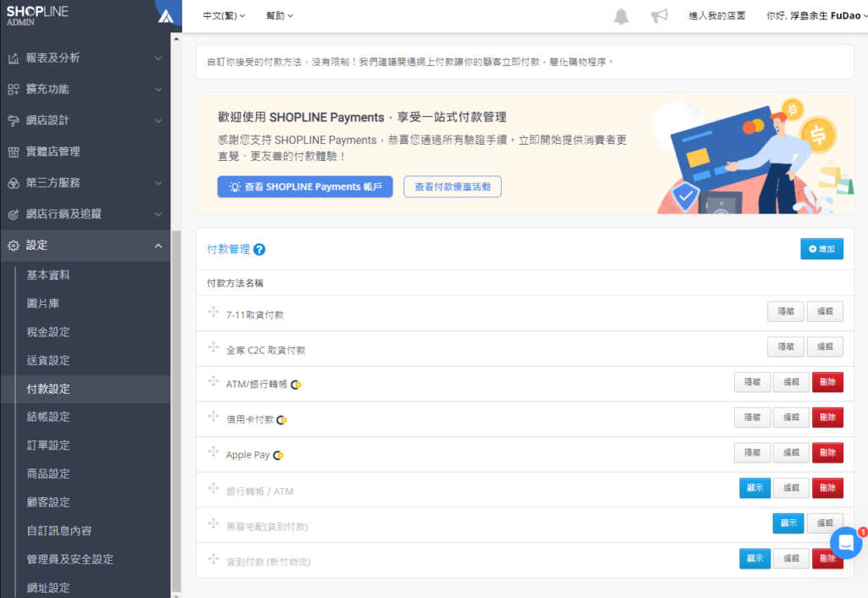Image resolution: width=868 pixels, height=598 pixels.
Task: Click 編輯 for Apple Pay payment method
Action: click(x=790, y=452)
